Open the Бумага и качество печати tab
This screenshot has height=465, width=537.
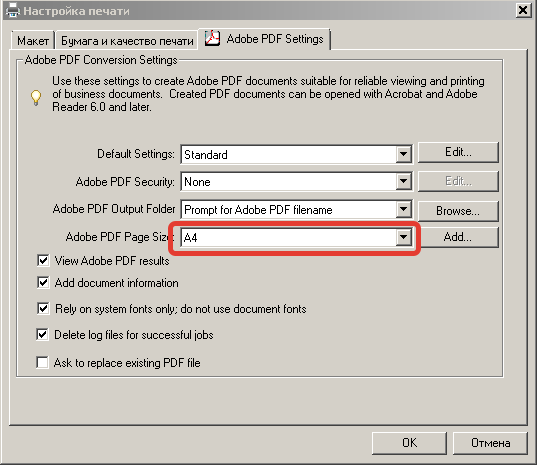tap(127, 41)
